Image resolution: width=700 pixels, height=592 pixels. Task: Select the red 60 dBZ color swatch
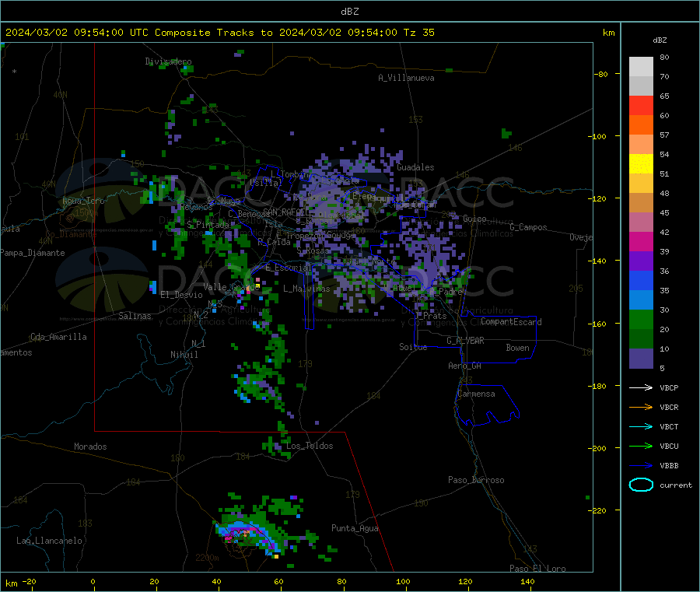tap(641, 105)
